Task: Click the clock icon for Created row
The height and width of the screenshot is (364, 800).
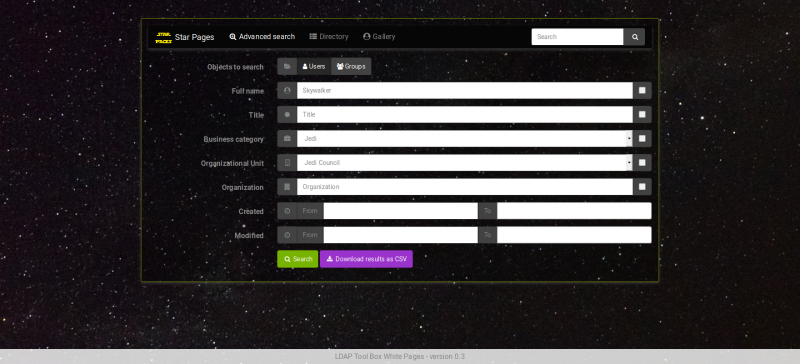Action: click(287, 211)
